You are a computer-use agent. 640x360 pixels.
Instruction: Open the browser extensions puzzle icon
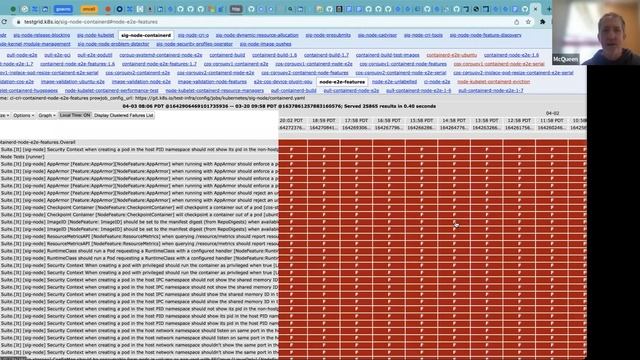[542, 22]
